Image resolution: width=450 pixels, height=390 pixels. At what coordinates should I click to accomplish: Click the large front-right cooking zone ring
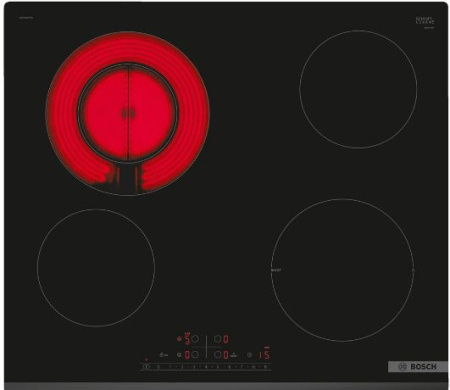(343, 270)
